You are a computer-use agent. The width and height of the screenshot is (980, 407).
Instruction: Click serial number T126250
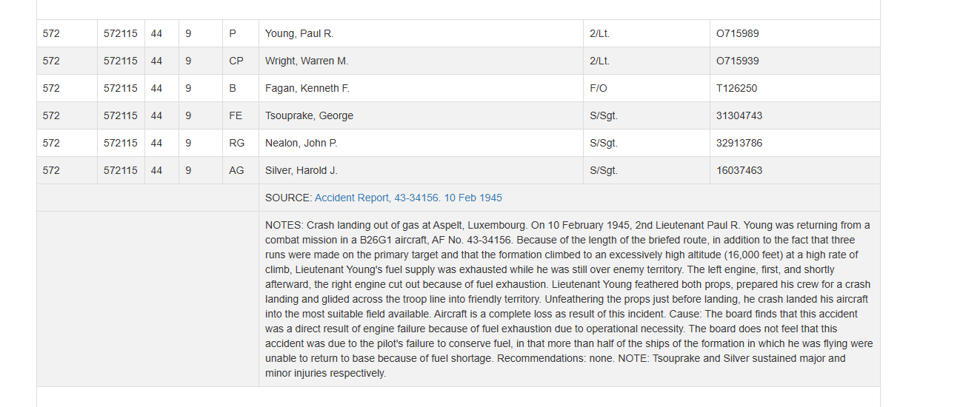point(736,88)
